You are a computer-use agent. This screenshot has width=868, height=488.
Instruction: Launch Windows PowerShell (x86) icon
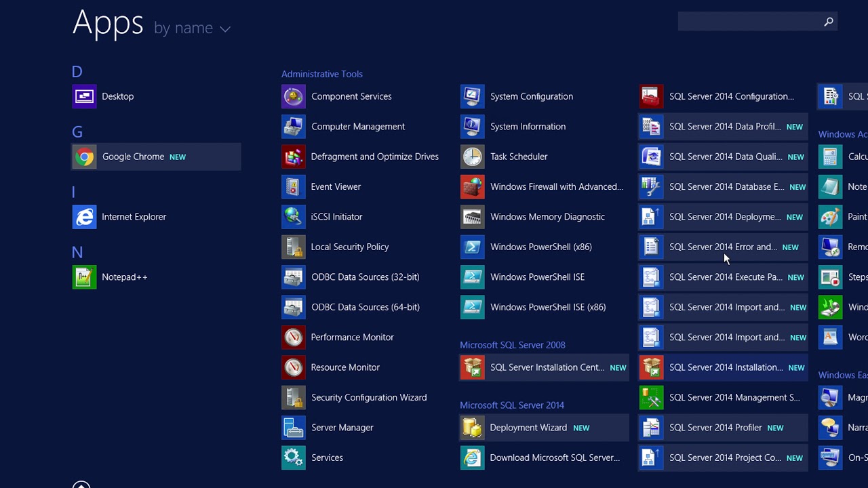[473, 247]
